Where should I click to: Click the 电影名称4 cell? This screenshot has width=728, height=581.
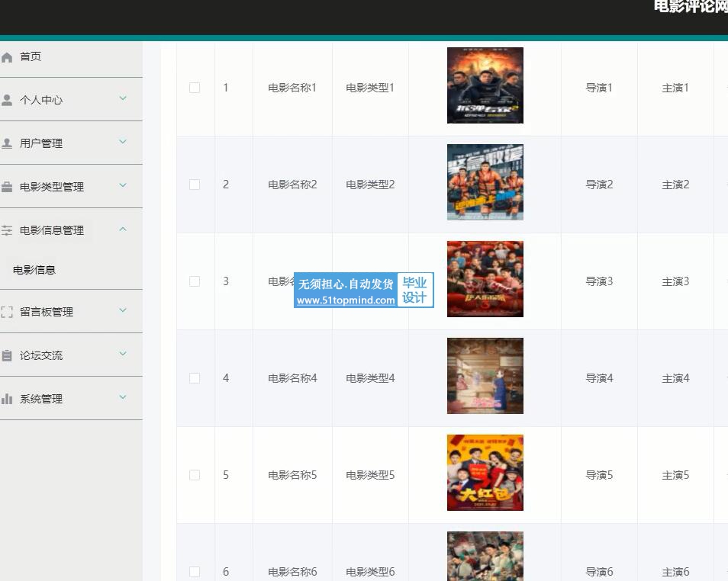[x=292, y=378]
